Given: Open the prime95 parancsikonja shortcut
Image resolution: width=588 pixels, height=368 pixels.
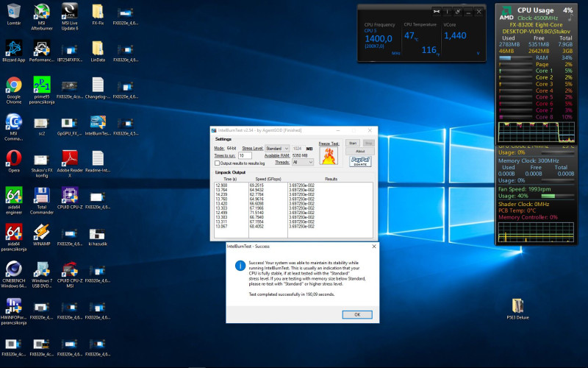Looking at the screenshot, I should [42, 85].
